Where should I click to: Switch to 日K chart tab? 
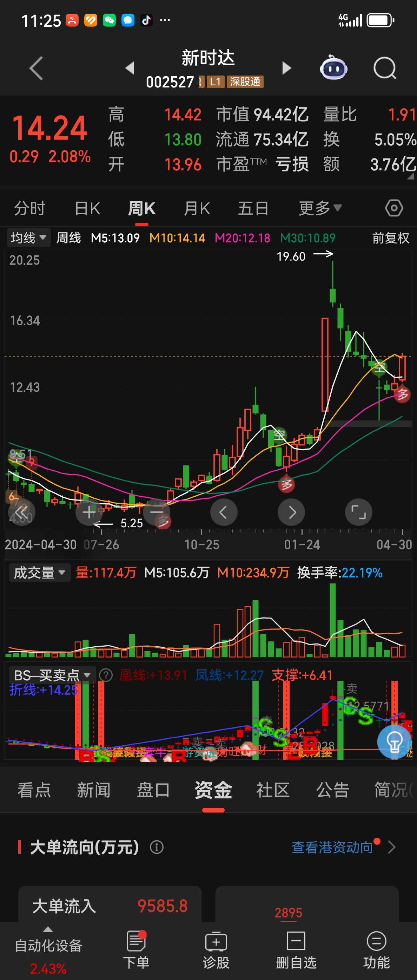[x=87, y=208]
